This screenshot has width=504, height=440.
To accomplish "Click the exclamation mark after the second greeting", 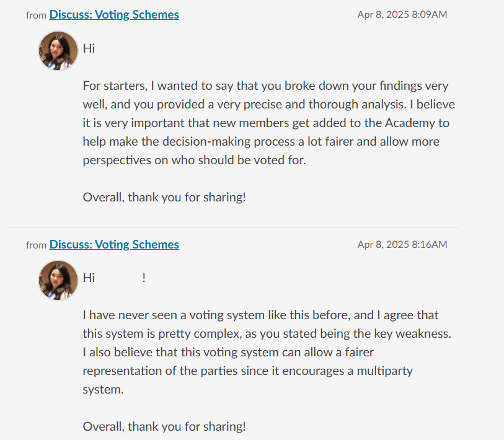I will click(144, 278).
